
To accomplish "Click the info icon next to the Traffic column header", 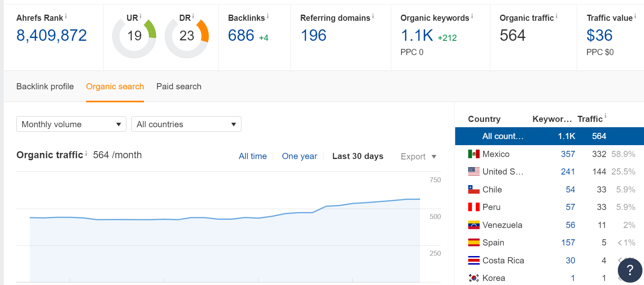I will (x=605, y=115).
